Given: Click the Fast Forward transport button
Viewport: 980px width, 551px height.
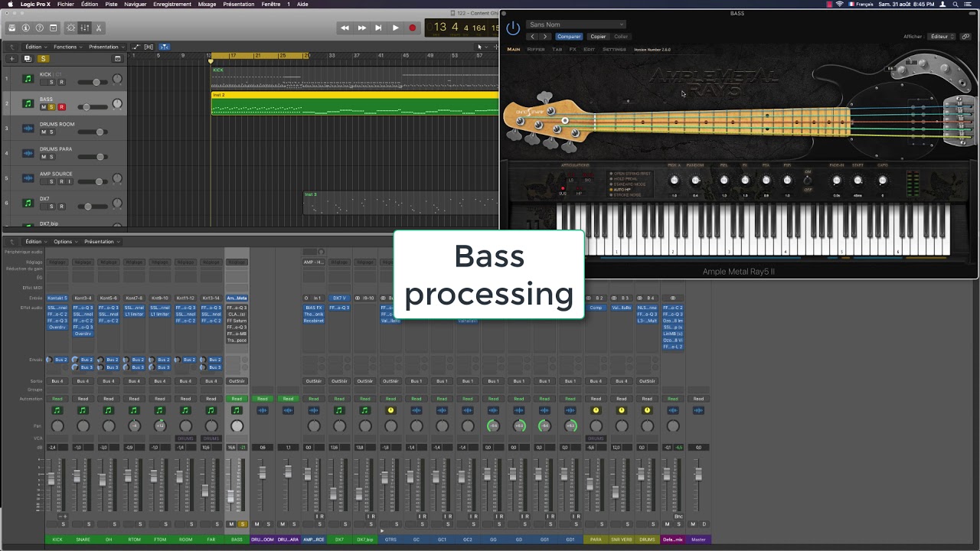Looking at the screenshot, I should (x=361, y=28).
